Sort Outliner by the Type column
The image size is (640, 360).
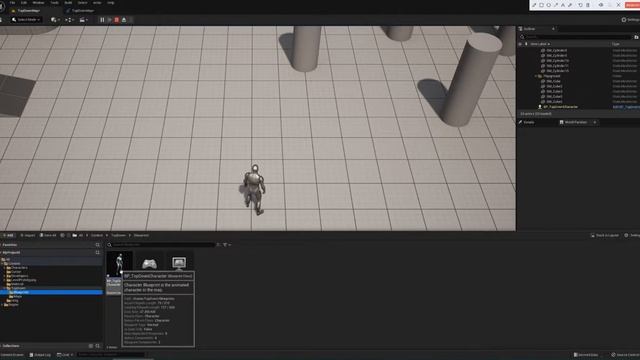(x=616, y=44)
